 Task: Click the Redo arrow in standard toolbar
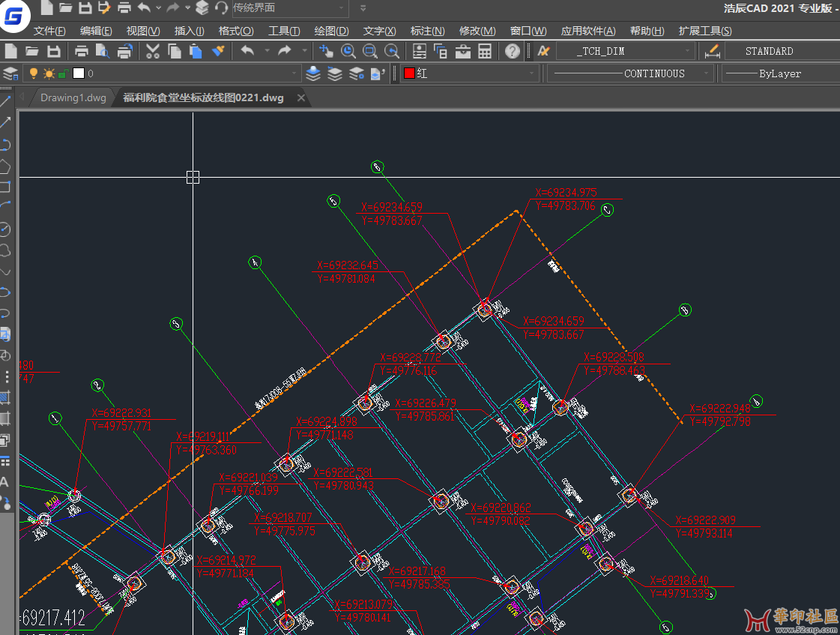pos(285,51)
